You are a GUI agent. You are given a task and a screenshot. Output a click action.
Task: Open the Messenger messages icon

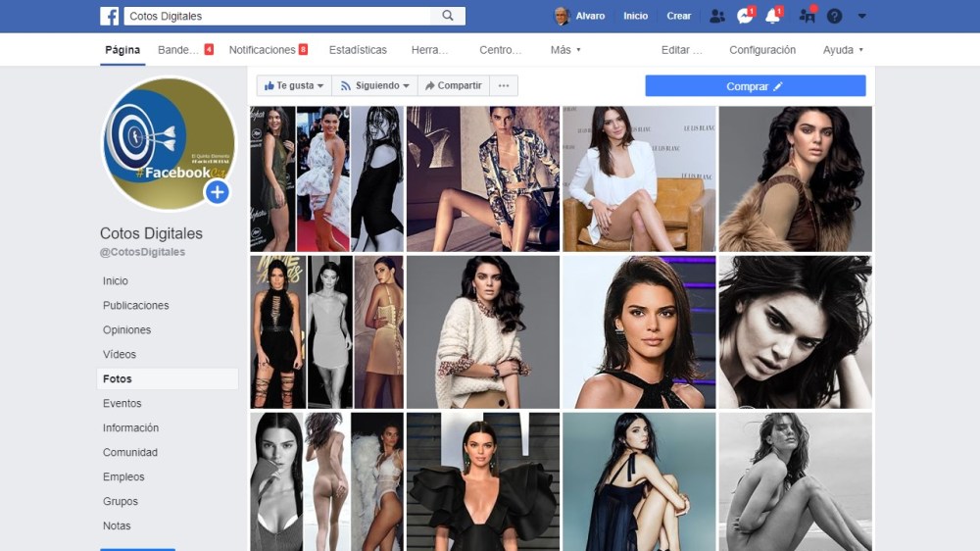pyautogui.click(x=746, y=16)
